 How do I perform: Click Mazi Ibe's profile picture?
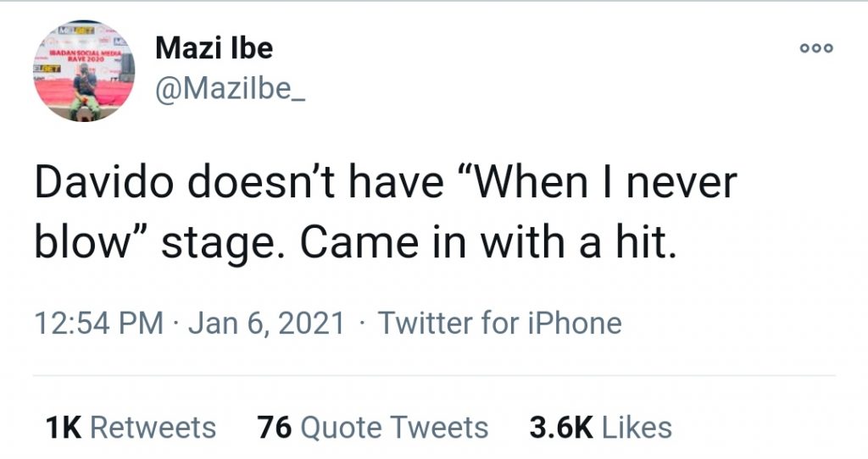tap(85, 70)
